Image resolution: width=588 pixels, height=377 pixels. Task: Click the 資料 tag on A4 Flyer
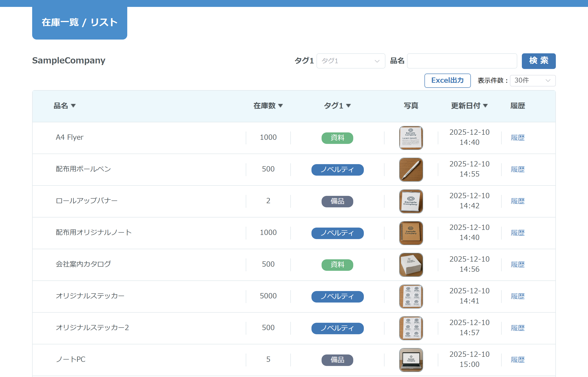[x=337, y=138]
